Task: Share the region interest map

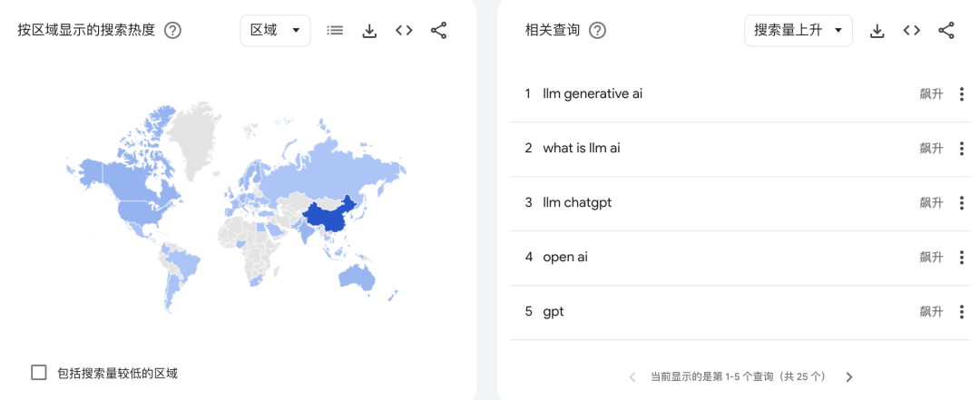Action: pyautogui.click(x=438, y=30)
